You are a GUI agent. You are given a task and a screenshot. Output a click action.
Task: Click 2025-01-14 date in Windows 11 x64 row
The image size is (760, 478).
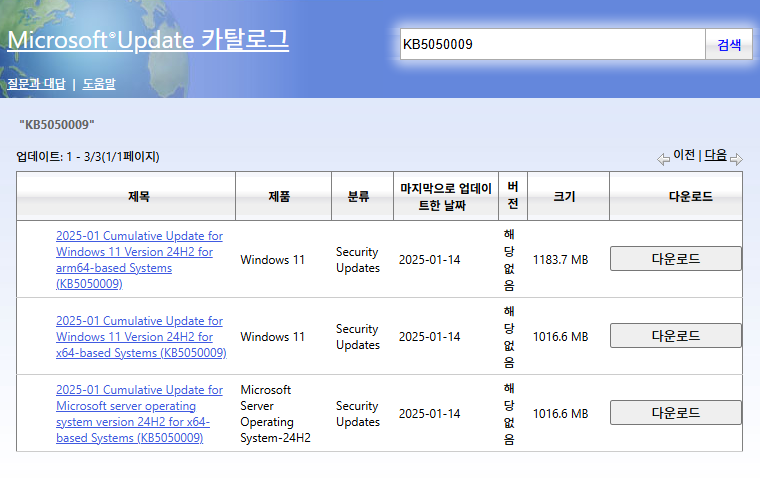click(429, 337)
